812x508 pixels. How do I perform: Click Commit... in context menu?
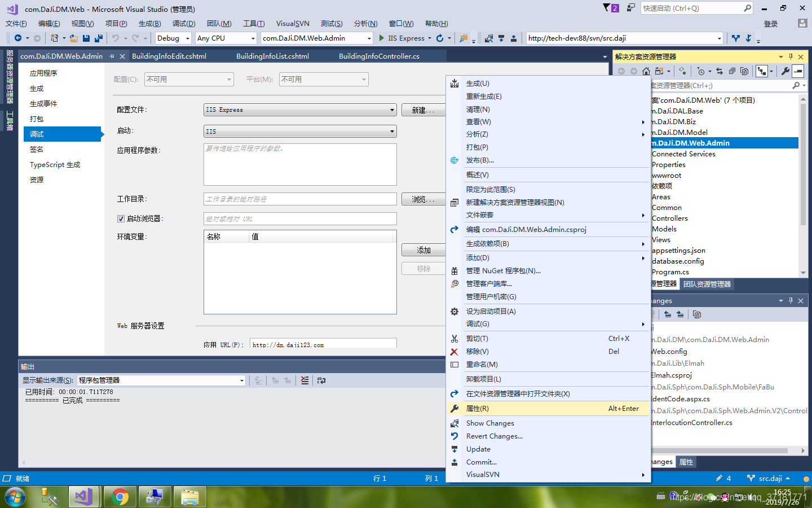(548, 462)
